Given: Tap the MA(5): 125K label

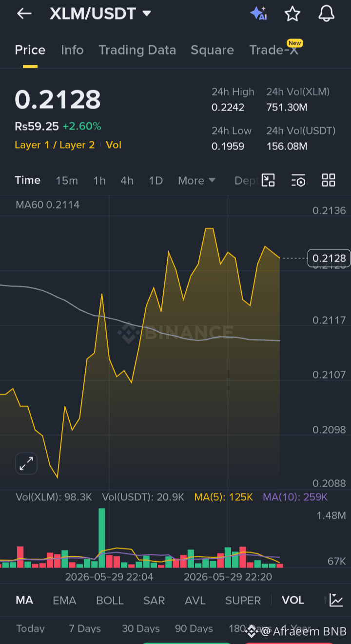Looking at the screenshot, I should tap(223, 497).
